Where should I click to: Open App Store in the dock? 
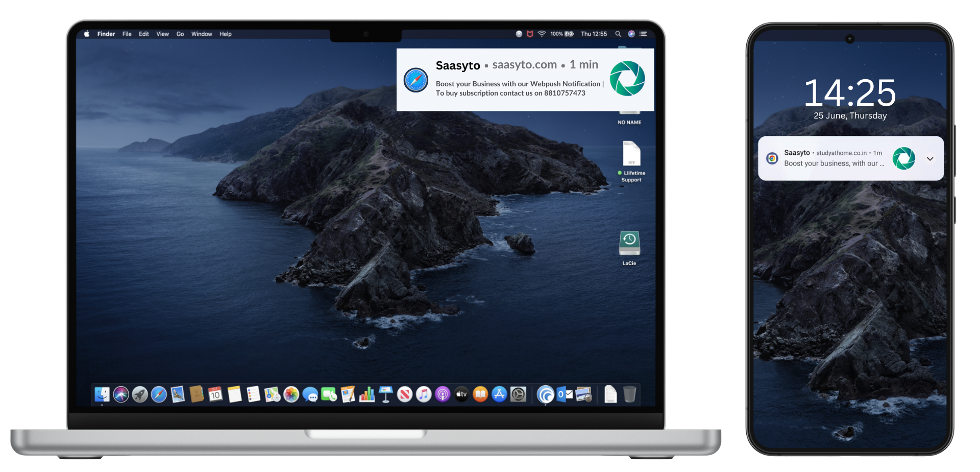coord(499,394)
